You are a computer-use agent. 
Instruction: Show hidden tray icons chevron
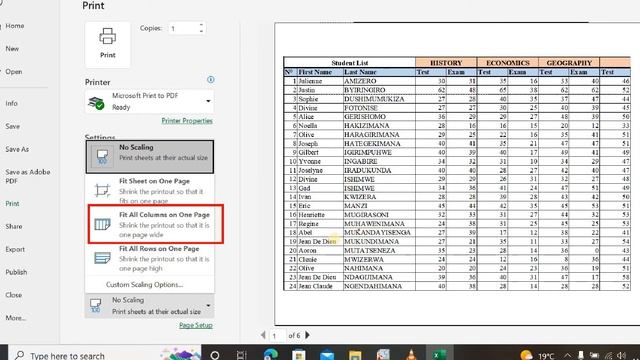click(568, 356)
